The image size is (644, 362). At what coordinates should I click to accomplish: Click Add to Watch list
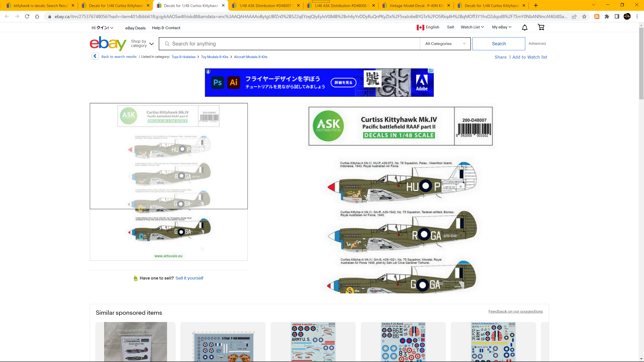point(530,57)
